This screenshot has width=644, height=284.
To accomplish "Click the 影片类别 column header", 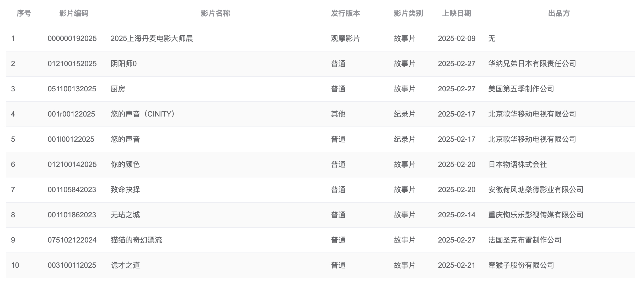I will (408, 13).
